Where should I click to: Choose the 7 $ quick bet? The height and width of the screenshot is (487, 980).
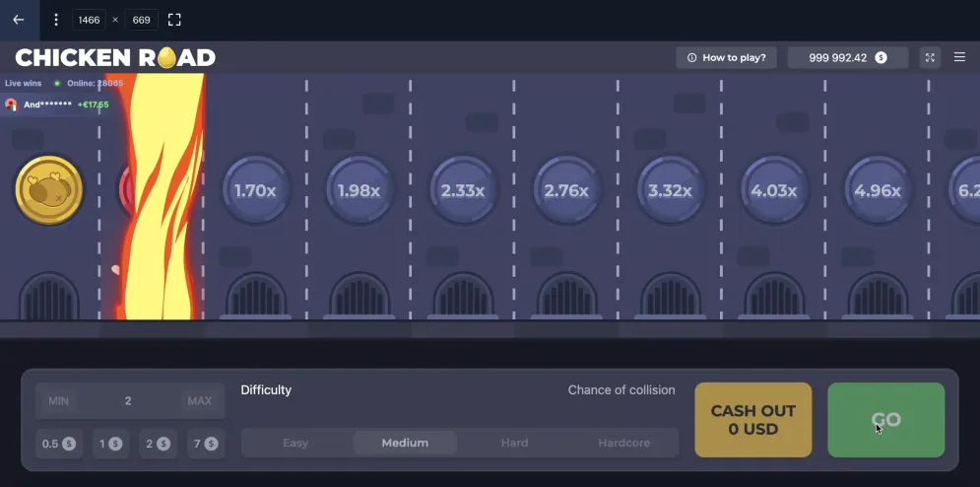point(206,444)
